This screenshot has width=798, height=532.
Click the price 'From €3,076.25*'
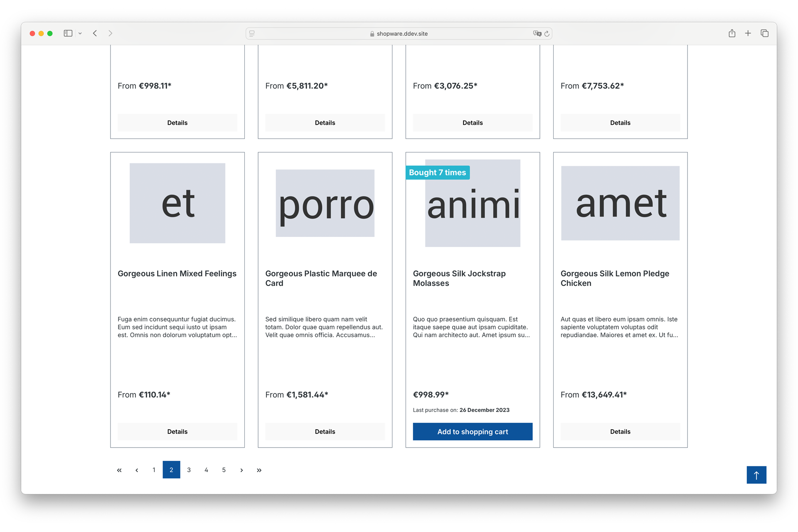pyautogui.click(x=445, y=86)
